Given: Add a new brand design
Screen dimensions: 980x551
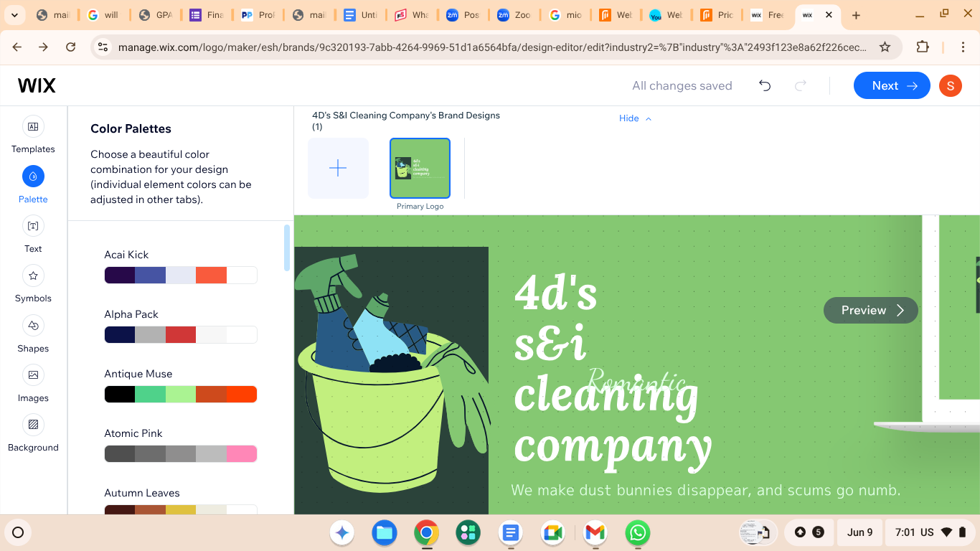Looking at the screenshot, I should pyautogui.click(x=338, y=169).
